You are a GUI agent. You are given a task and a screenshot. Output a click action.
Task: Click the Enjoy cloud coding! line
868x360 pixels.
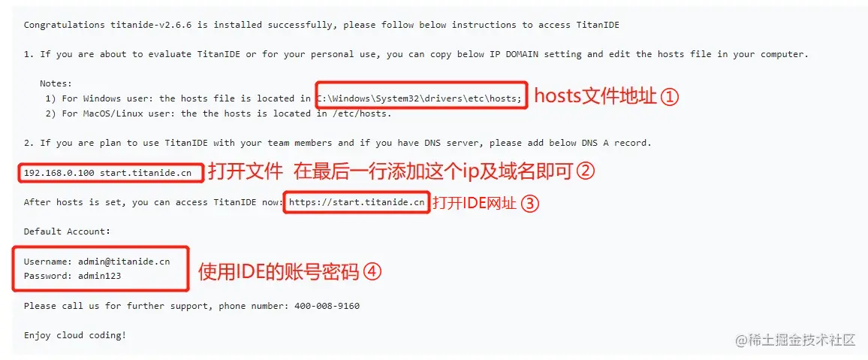point(75,335)
